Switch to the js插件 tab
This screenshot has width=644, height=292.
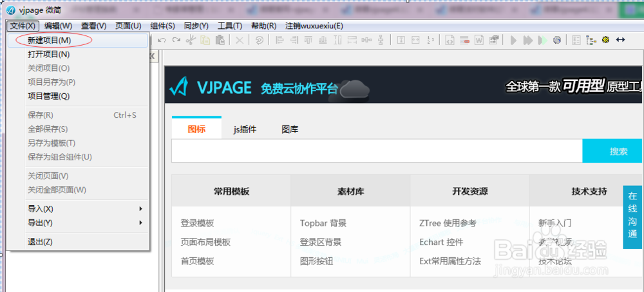click(245, 129)
